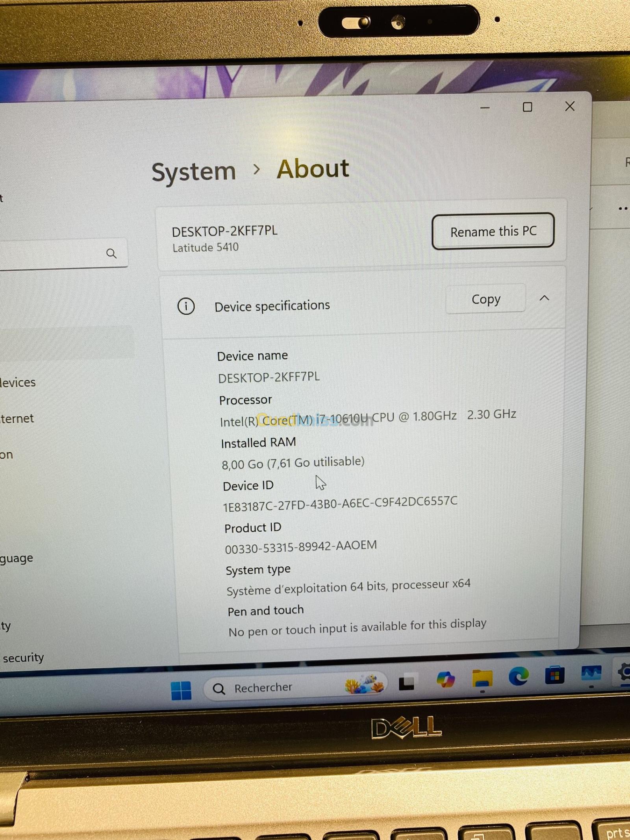630x840 pixels.
Task: Launch Microsoft Edge from the taskbar
Action: point(518,677)
